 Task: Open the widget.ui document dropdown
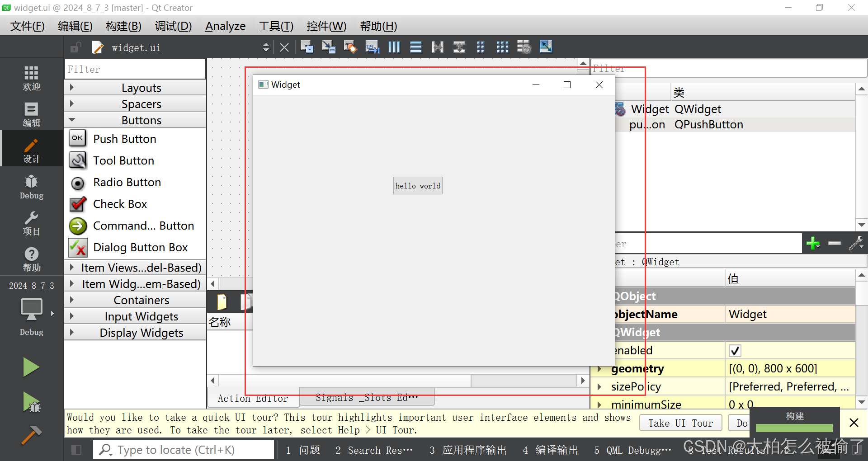(266, 47)
